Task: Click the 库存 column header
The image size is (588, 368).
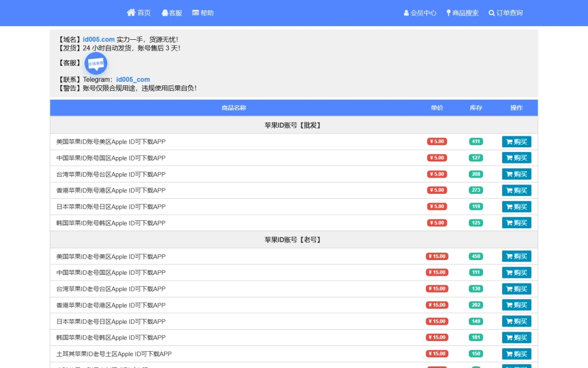Action: pyautogui.click(x=476, y=108)
